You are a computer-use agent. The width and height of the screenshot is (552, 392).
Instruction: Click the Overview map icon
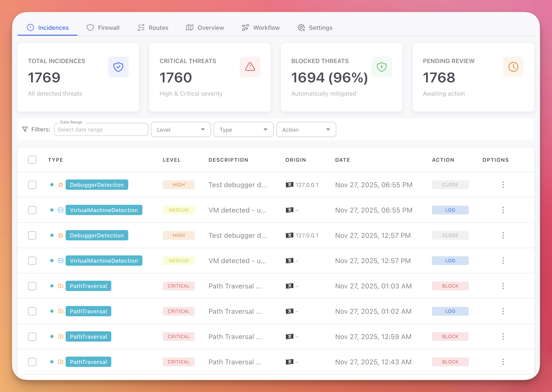190,27
